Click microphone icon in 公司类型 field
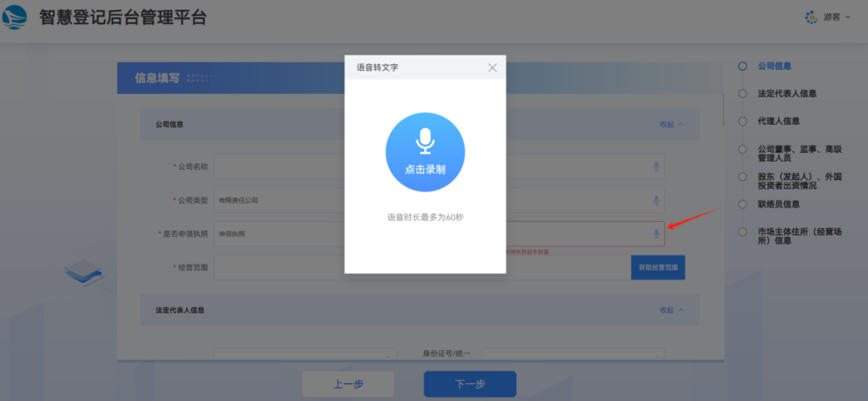 coord(657,200)
